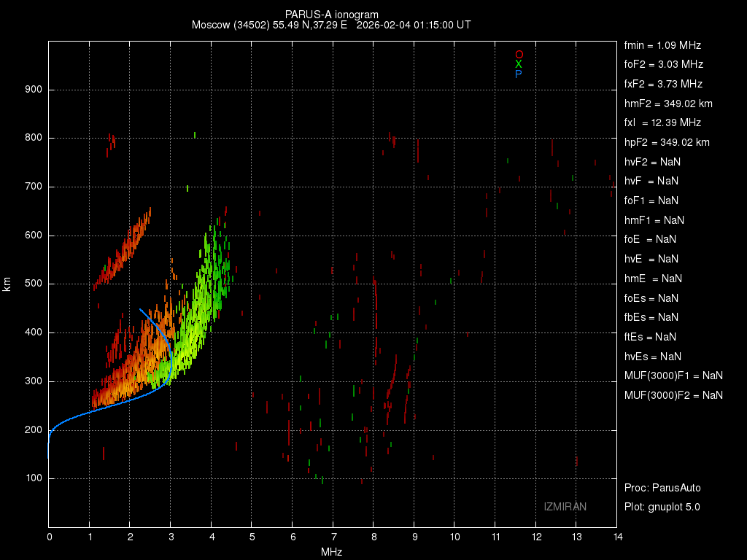Click the Proc: ParusAuto label

point(662,487)
